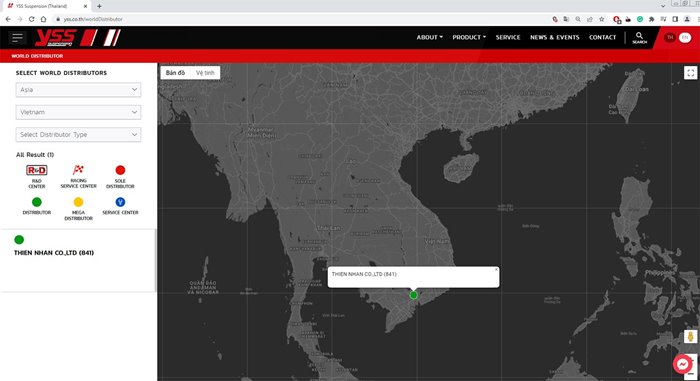The height and width of the screenshot is (381, 700).
Task: Click the red Sole Distributor swatch
Action: coord(120,170)
